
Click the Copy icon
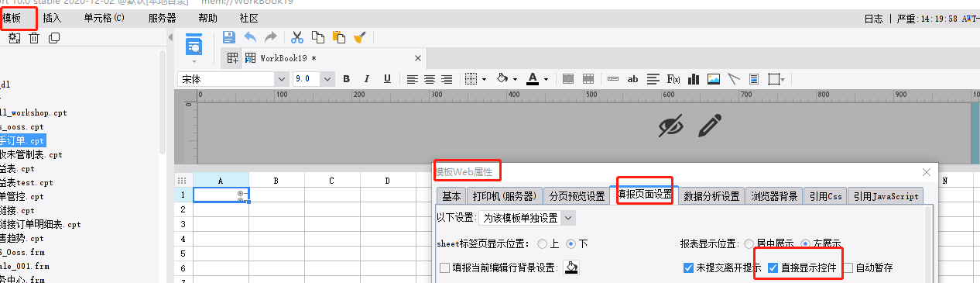pyautogui.click(x=318, y=36)
